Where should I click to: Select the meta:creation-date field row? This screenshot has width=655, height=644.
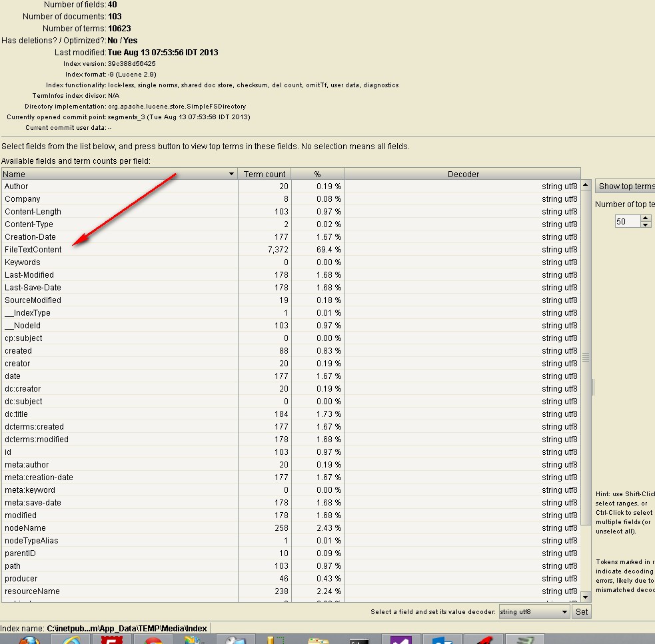[x=291, y=478]
